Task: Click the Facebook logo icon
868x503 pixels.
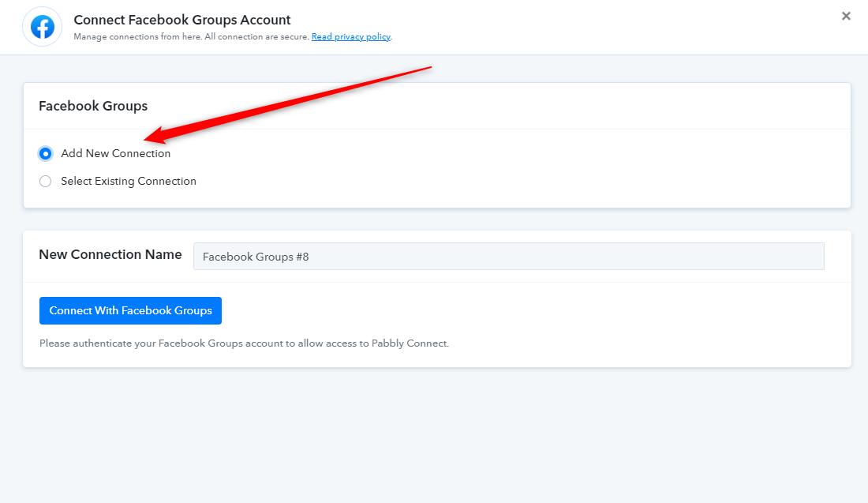Action: (x=42, y=27)
